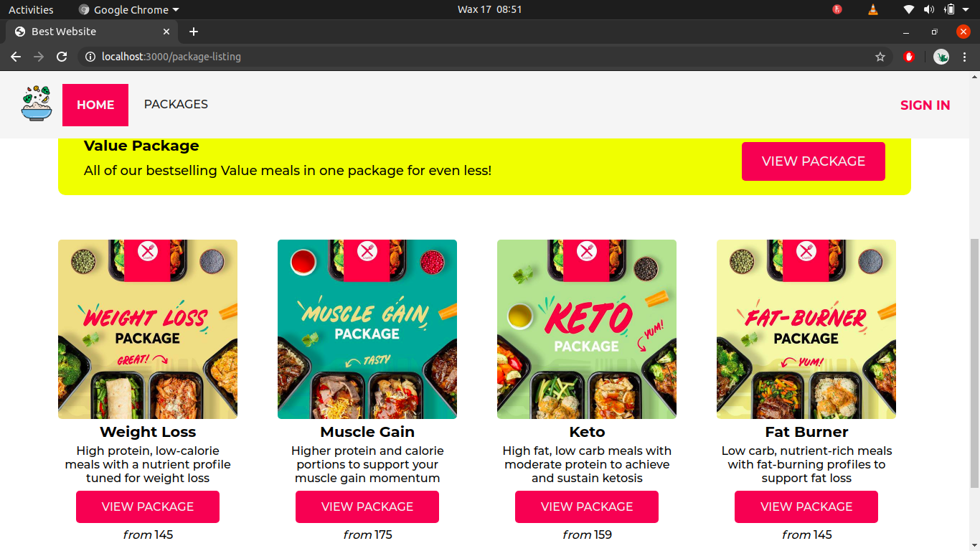Click the SIGN IN link
980x551 pixels.
pos(925,105)
